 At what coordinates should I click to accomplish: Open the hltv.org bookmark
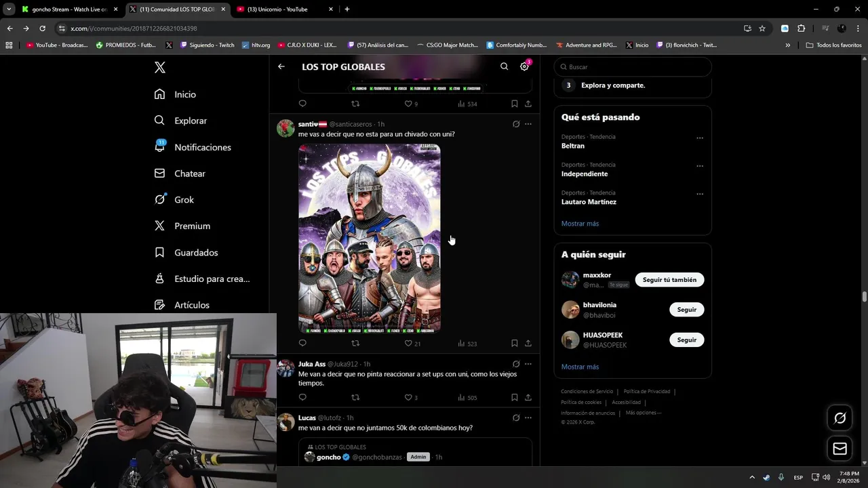click(x=256, y=45)
